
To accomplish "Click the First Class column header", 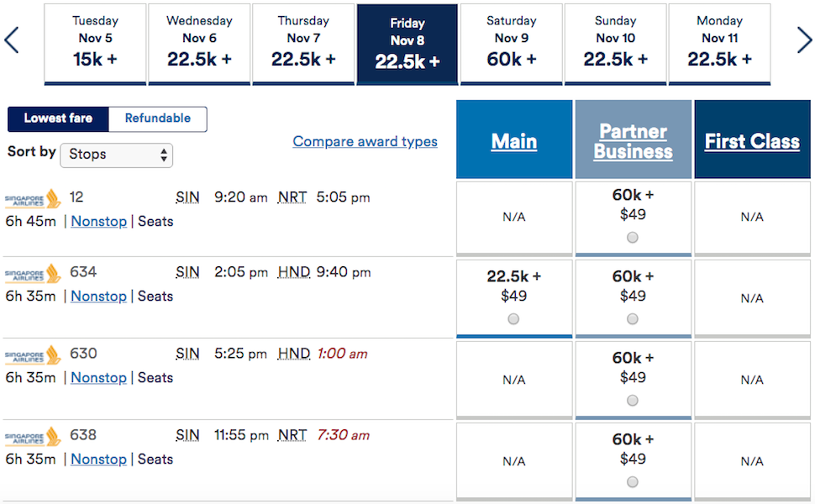I will 752,139.
